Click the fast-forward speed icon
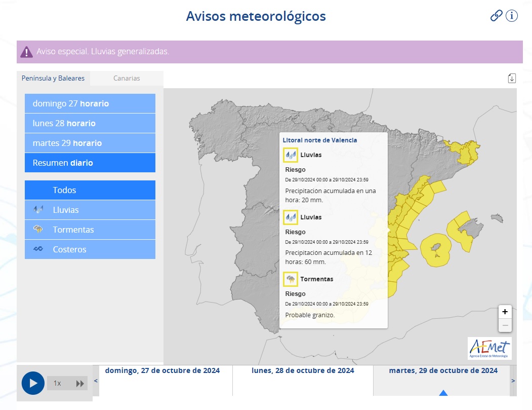Image resolution: width=532 pixels, height=410 pixels. [x=80, y=384]
